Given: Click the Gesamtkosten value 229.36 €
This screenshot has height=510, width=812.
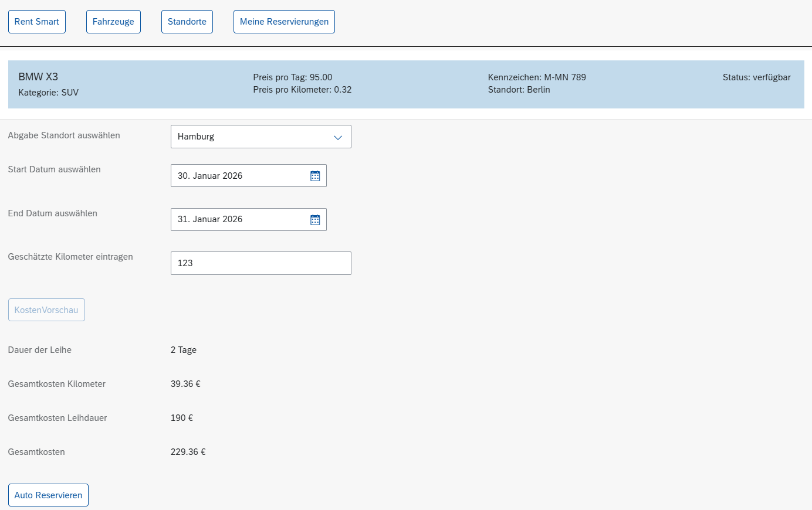Looking at the screenshot, I should click(x=188, y=452).
